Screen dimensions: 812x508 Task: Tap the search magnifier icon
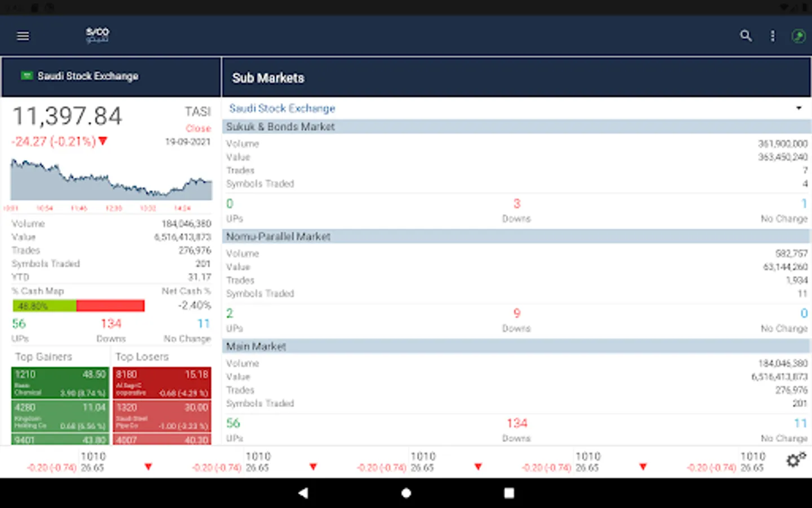click(x=745, y=36)
